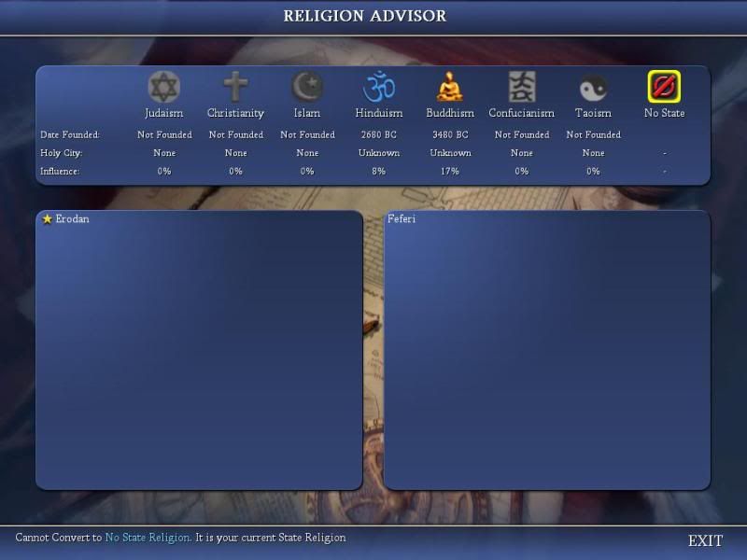Select the Erodan city name

(72, 219)
